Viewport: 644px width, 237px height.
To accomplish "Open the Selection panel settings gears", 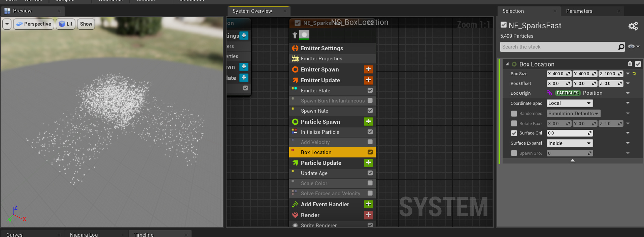I will pos(633,26).
